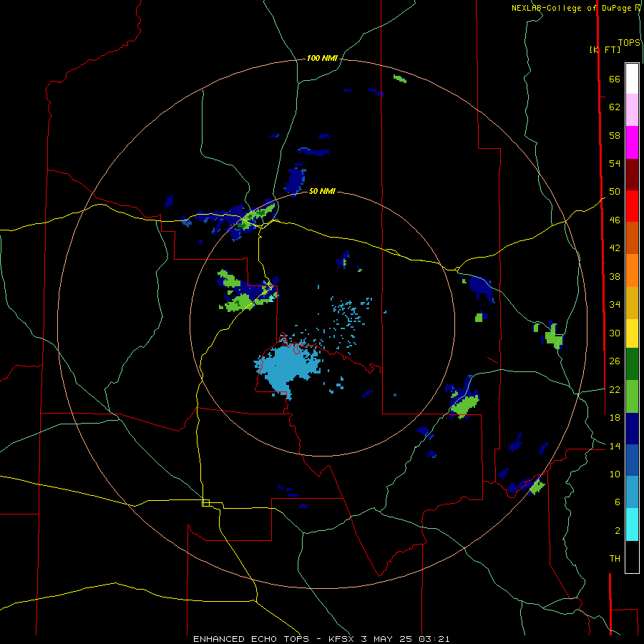This screenshot has height=644, width=644.
Task: Click the 2 value on the legend
Action: pos(617,531)
